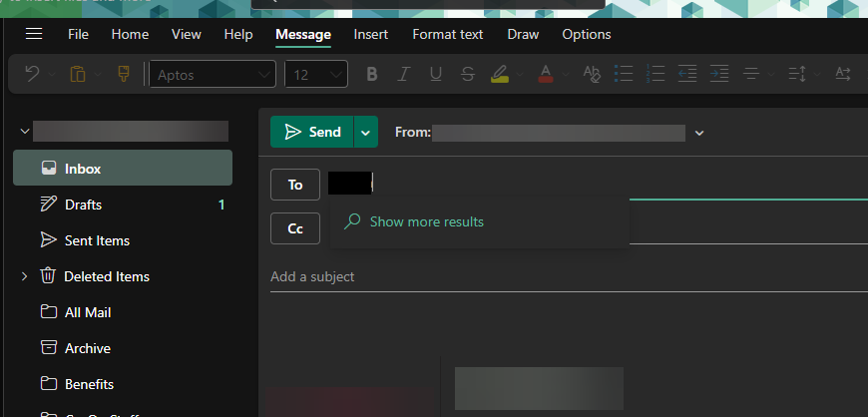Insert a bulleted list
Viewport: 868px width, 417px height.
[x=624, y=74]
